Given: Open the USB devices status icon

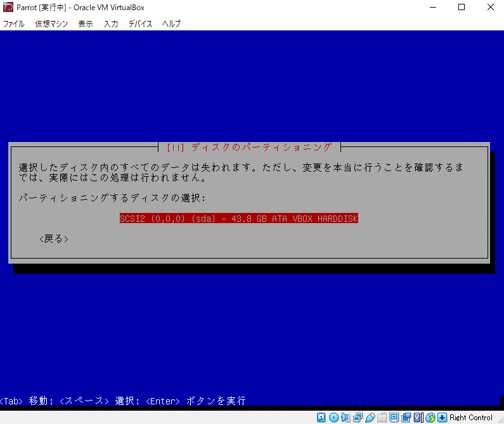Looking at the screenshot, I should point(370,417).
